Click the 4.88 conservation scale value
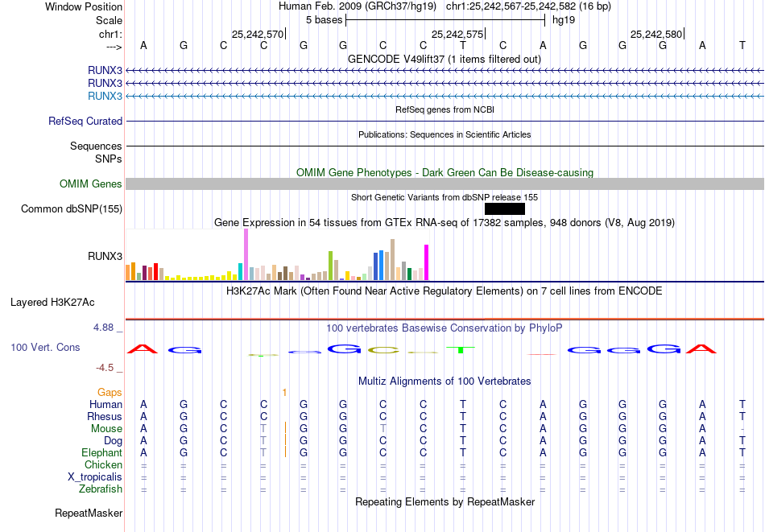Image resolution: width=765 pixels, height=532 pixels. click(x=104, y=328)
